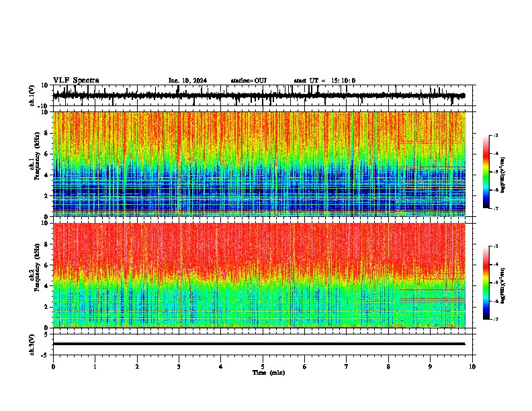This screenshot has width=532, height=411.
Task: Click the "VLF Spectra" title text
Action: (x=76, y=81)
